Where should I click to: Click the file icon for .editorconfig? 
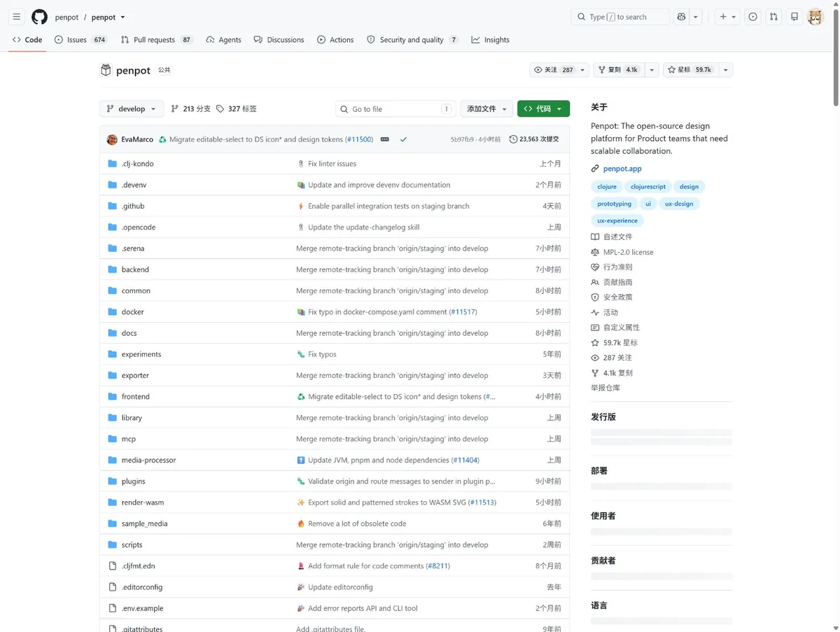112,587
